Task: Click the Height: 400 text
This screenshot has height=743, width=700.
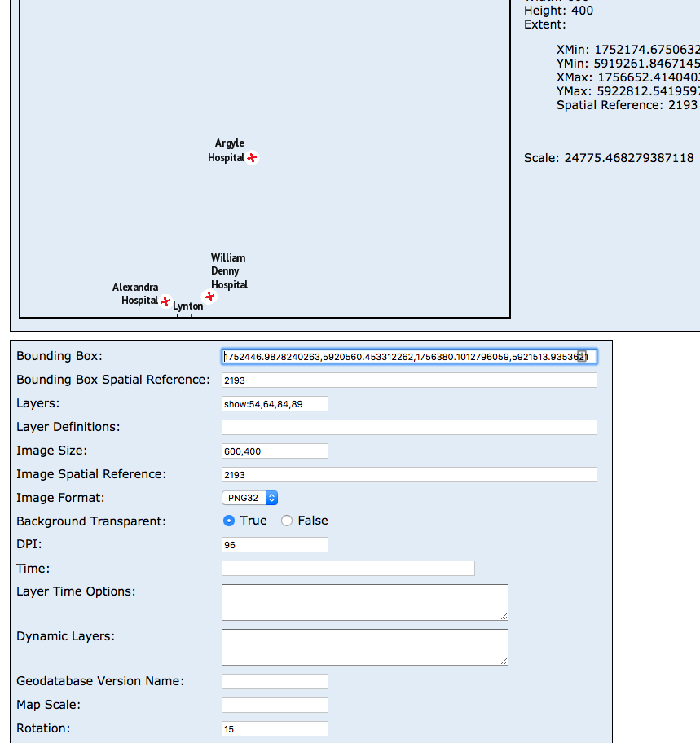Action: point(559,11)
